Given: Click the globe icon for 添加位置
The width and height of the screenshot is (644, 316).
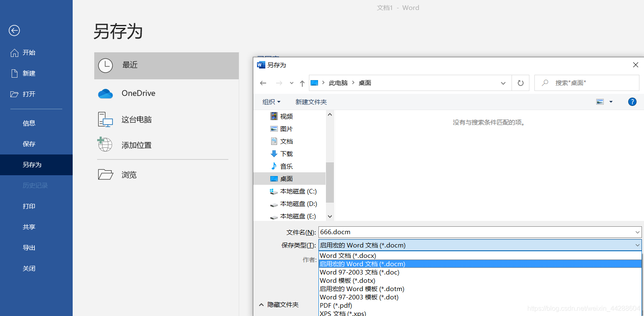Looking at the screenshot, I should click(105, 145).
